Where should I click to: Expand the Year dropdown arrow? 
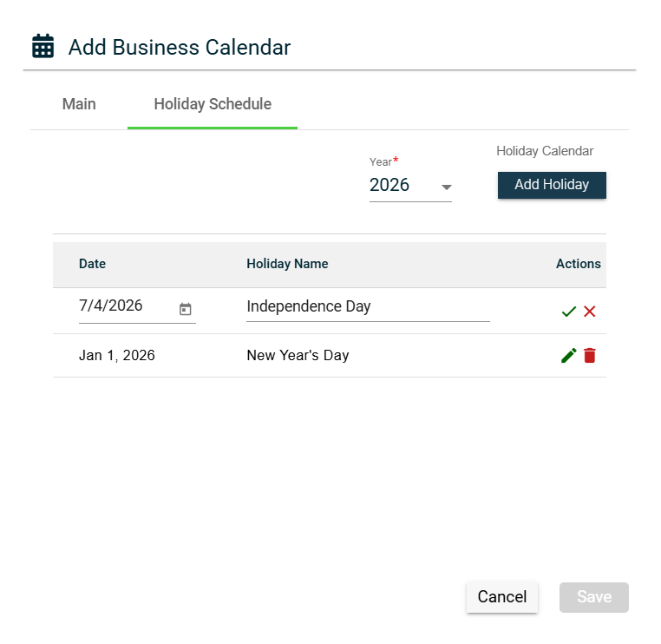tap(447, 187)
